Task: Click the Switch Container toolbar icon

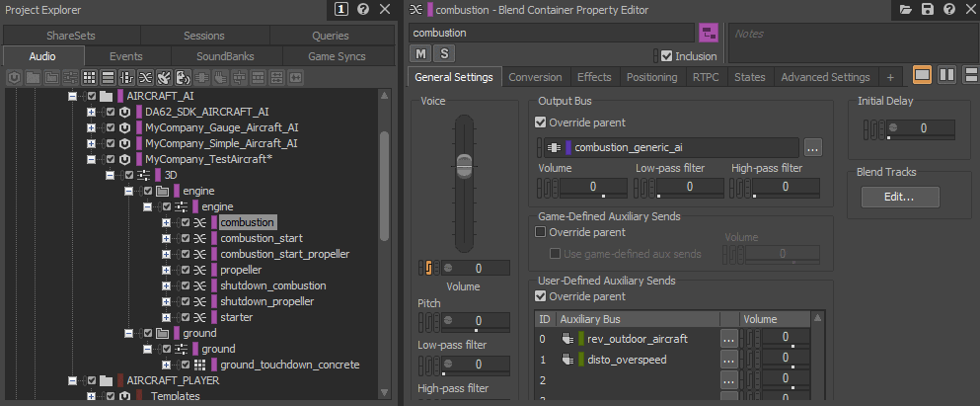Action: 126,77
